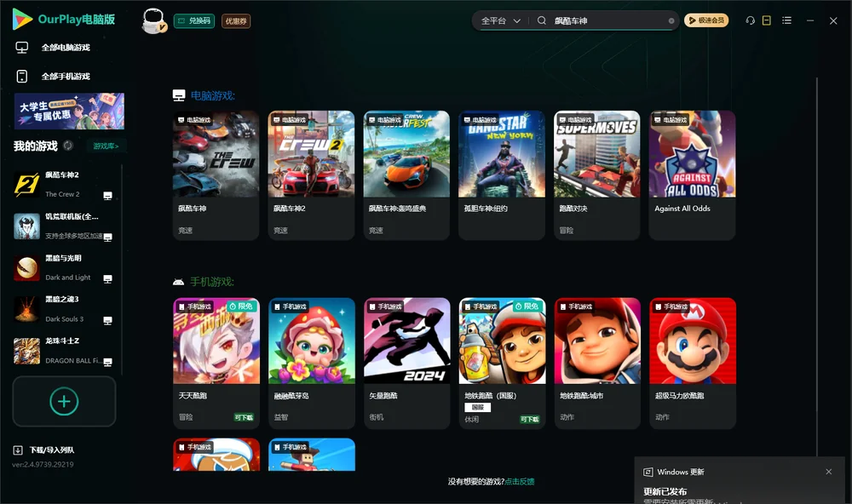
Task: Open the customer service headset icon
Action: tap(751, 20)
